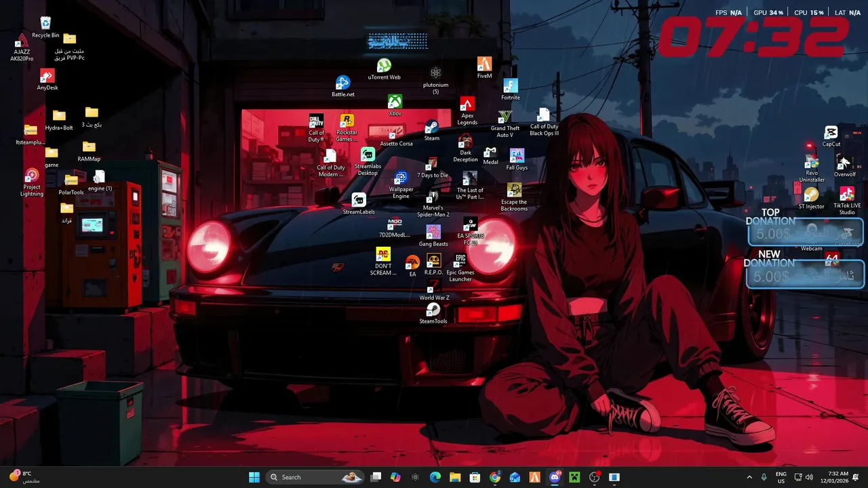Open Minecraft creeper icon on taskbar
Image resolution: width=868 pixels, height=488 pixels.
click(574, 477)
